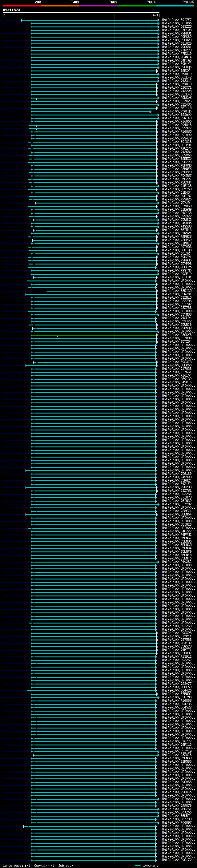Open hit UniRef100_Q9LD28
The height and width of the screenshot is (868, 197).
(177, 40)
